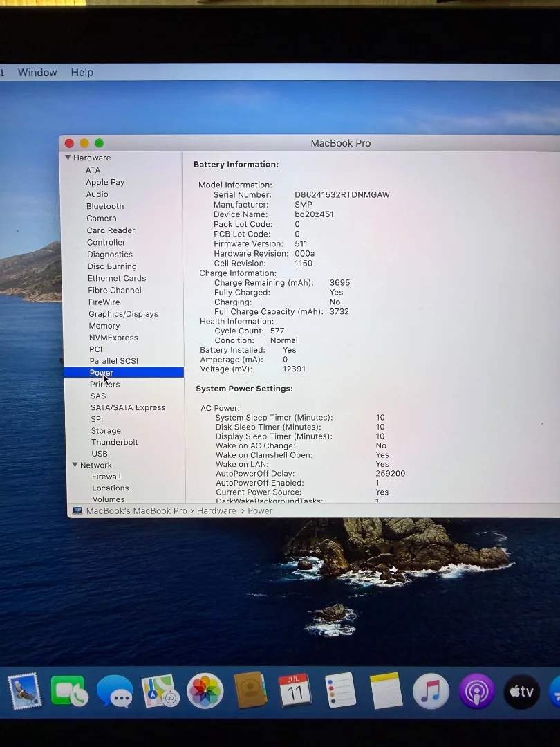Select NVMExpress in the sidebar
Screen dimensions: 560x747
tap(113, 338)
